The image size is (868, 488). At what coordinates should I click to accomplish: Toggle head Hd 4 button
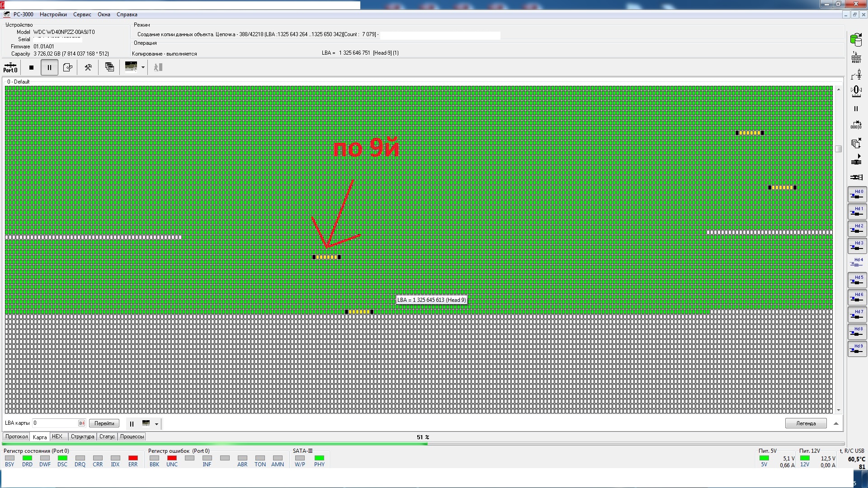click(857, 263)
